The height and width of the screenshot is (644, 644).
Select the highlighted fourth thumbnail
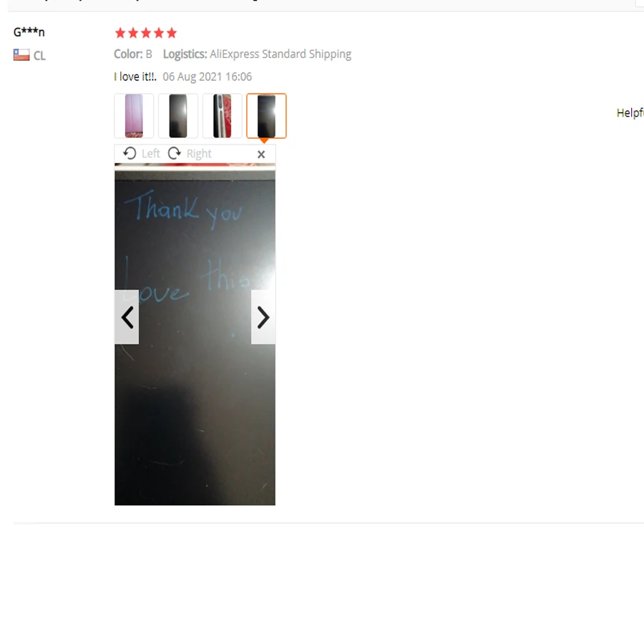tap(266, 116)
